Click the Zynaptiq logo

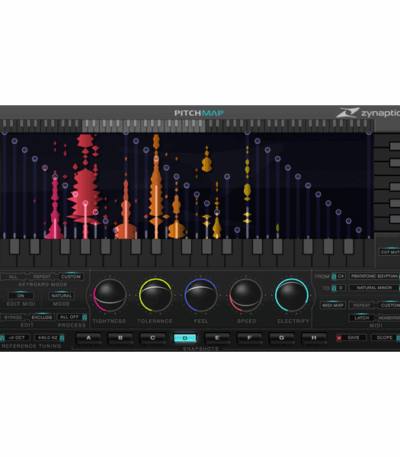coord(368,113)
